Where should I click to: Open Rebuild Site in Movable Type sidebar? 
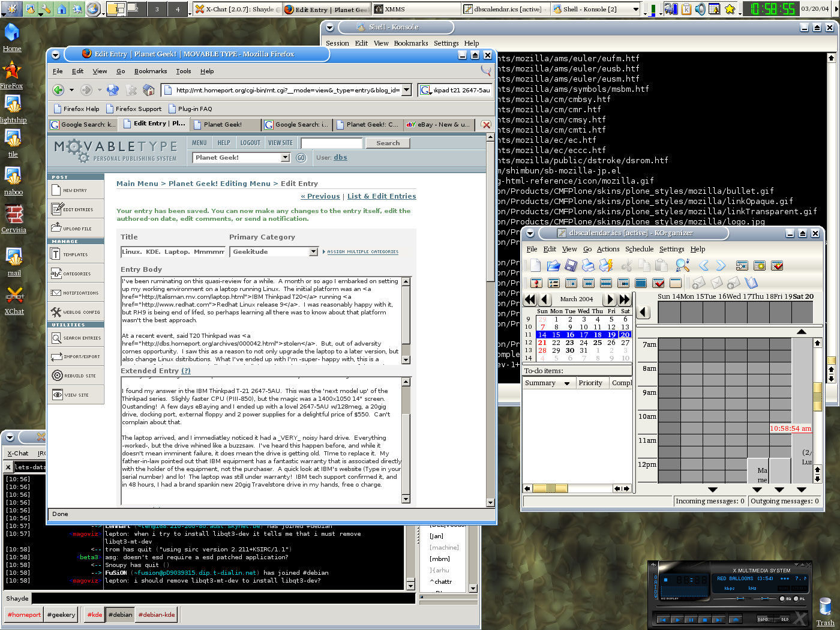(x=76, y=376)
